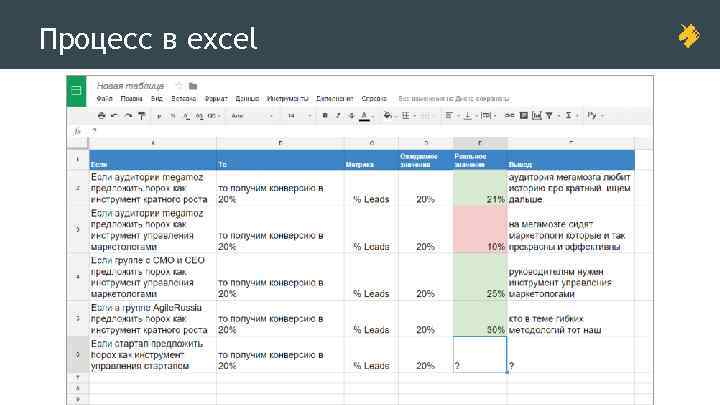Insert a chart via toolbar

tap(537, 116)
